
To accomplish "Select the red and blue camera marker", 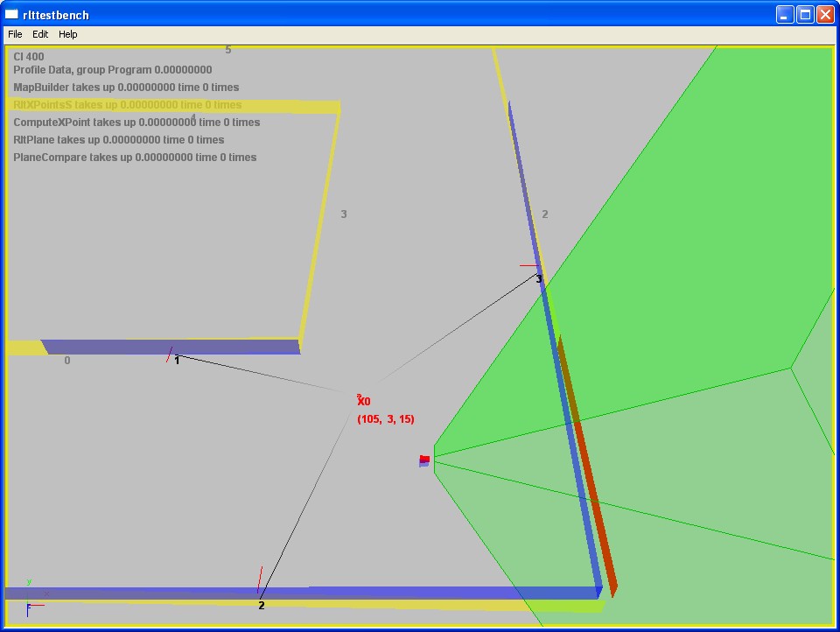I will pyautogui.click(x=424, y=460).
